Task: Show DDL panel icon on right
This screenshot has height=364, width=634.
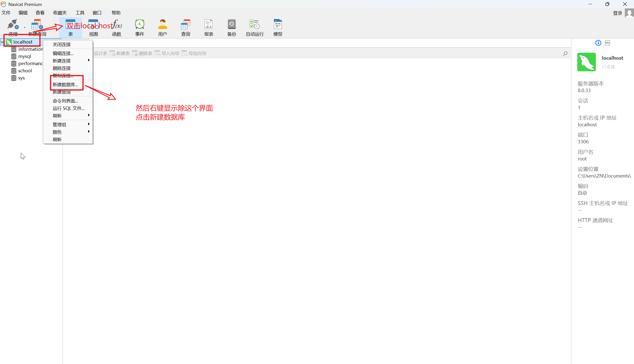Action: click(607, 43)
